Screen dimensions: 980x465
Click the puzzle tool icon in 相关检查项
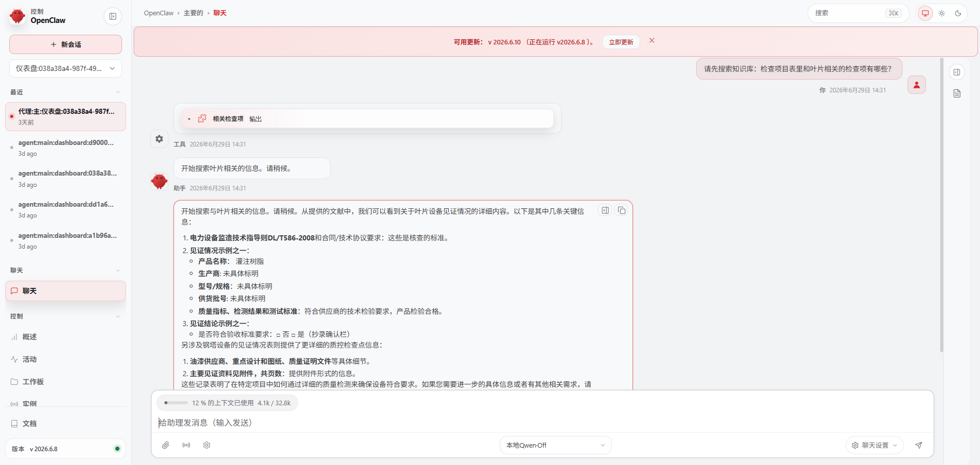coord(202,118)
